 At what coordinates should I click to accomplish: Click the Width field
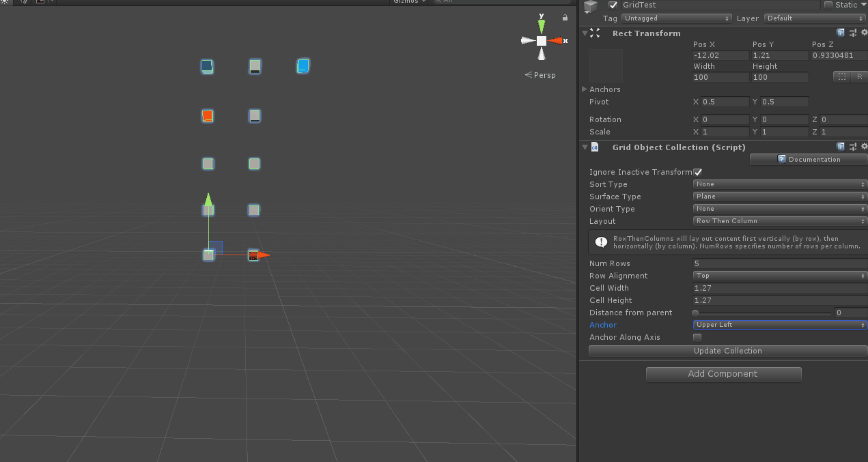click(x=720, y=77)
